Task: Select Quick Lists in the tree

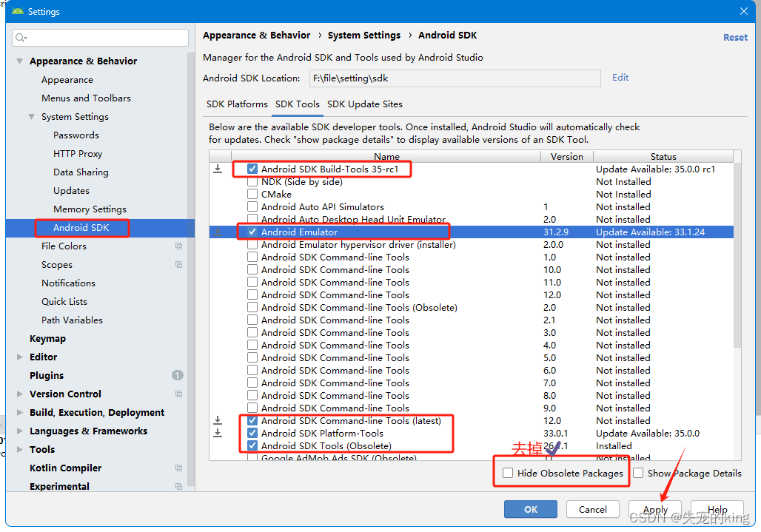Action: 64,302
